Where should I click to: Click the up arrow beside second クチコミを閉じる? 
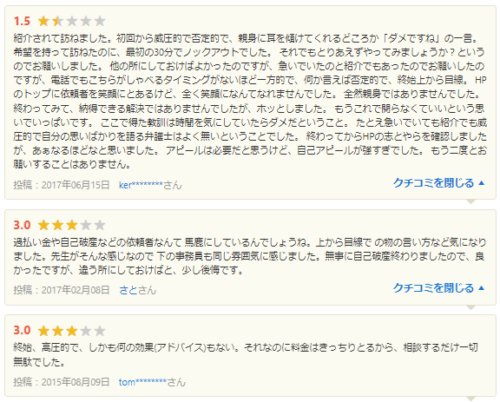481,288
